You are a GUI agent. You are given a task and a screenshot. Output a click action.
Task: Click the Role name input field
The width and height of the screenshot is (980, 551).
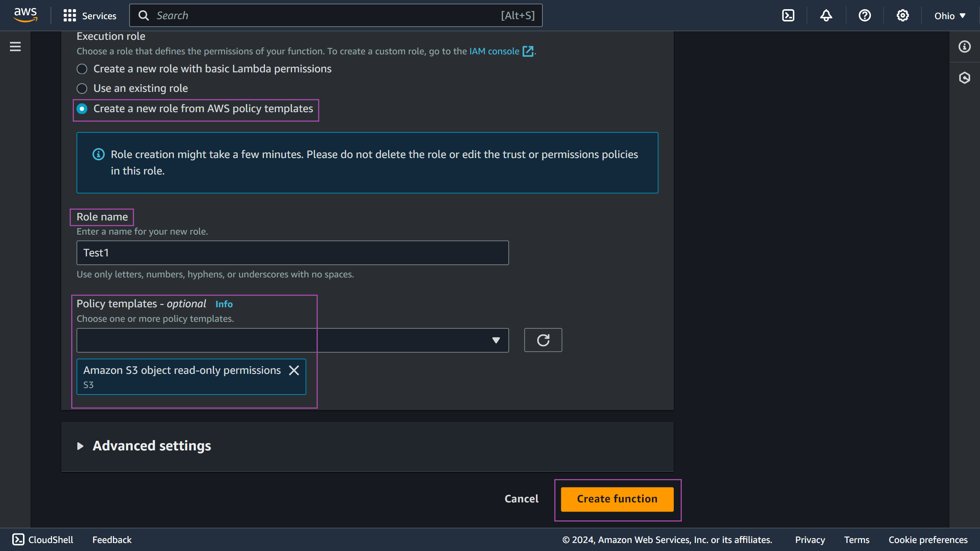292,253
